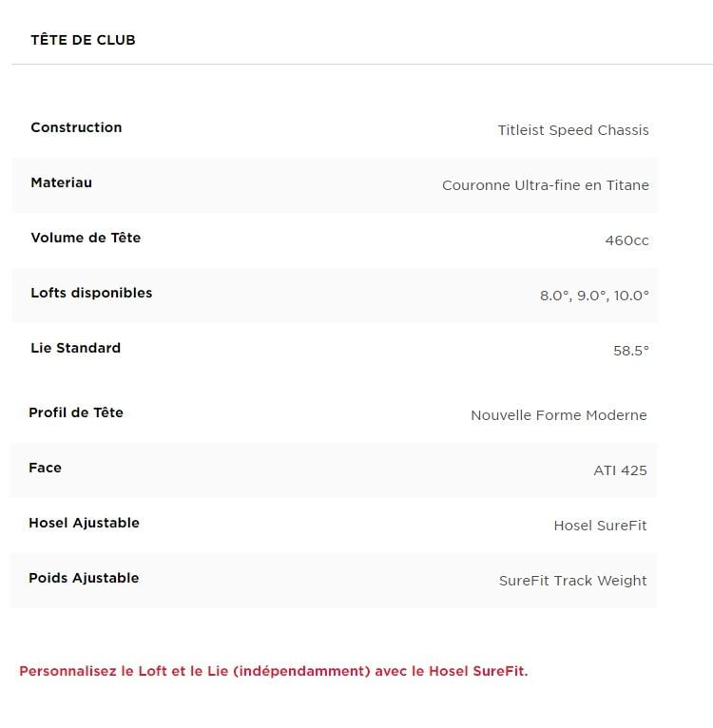The image size is (713, 728).
Task: Select the Materiau row label
Action: (61, 182)
